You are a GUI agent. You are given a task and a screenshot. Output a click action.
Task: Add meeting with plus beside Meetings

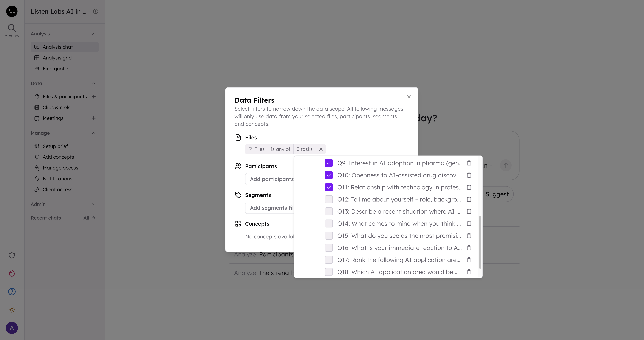[x=94, y=118]
